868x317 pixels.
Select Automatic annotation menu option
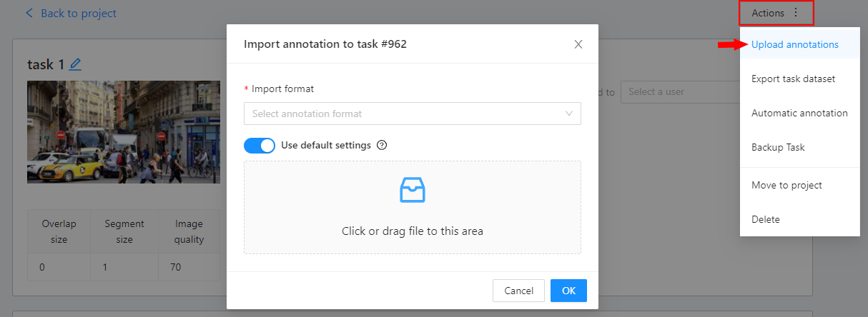point(799,114)
